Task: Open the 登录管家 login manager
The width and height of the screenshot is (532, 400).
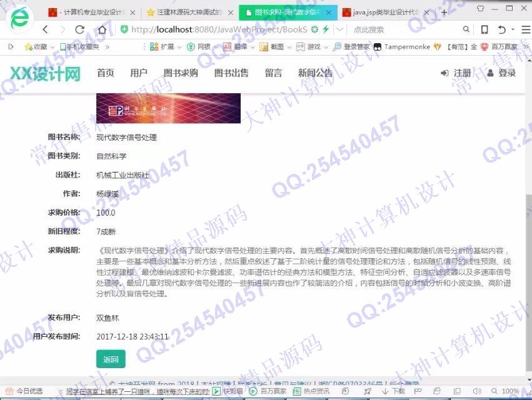Action: (x=351, y=47)
